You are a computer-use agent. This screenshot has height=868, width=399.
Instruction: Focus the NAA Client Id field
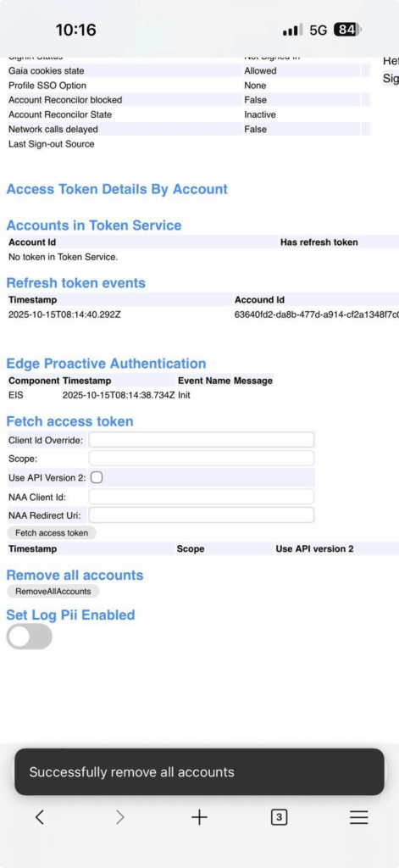pyautogui.click(x=202, y=497)
